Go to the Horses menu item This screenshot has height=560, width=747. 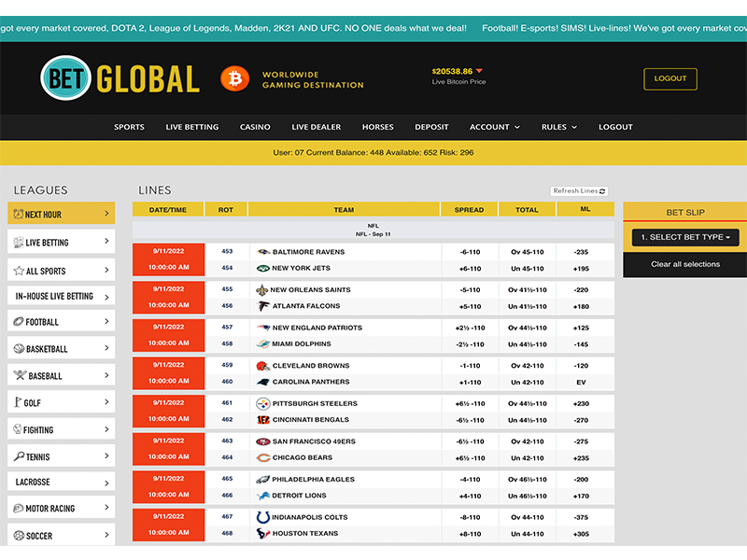point(378,127)
